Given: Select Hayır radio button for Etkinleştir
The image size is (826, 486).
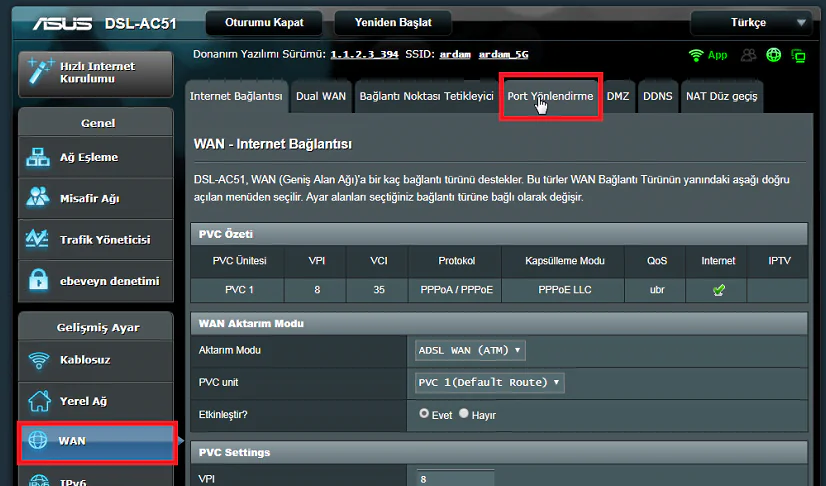Looking at the screenshot, I should (x=463, y=414).
